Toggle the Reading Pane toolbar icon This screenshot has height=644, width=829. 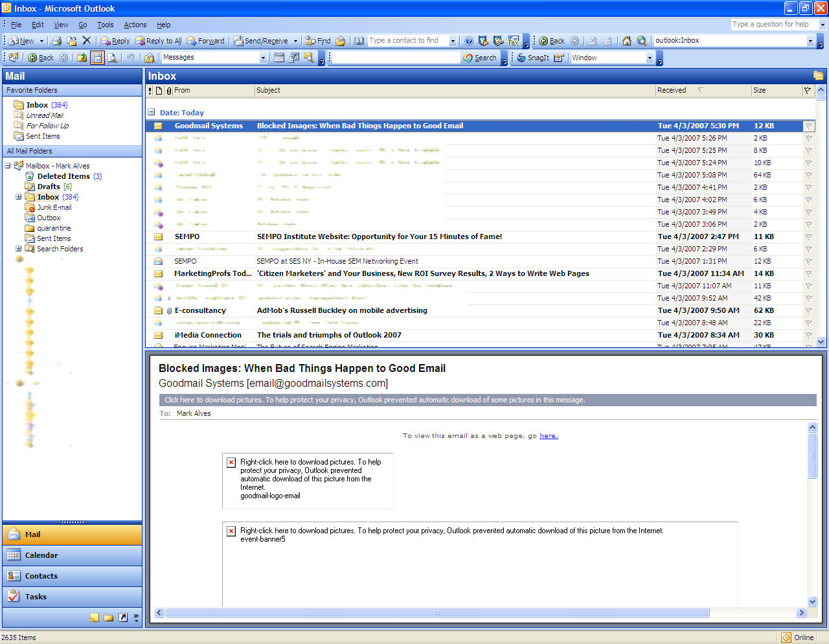click(97, 58)
